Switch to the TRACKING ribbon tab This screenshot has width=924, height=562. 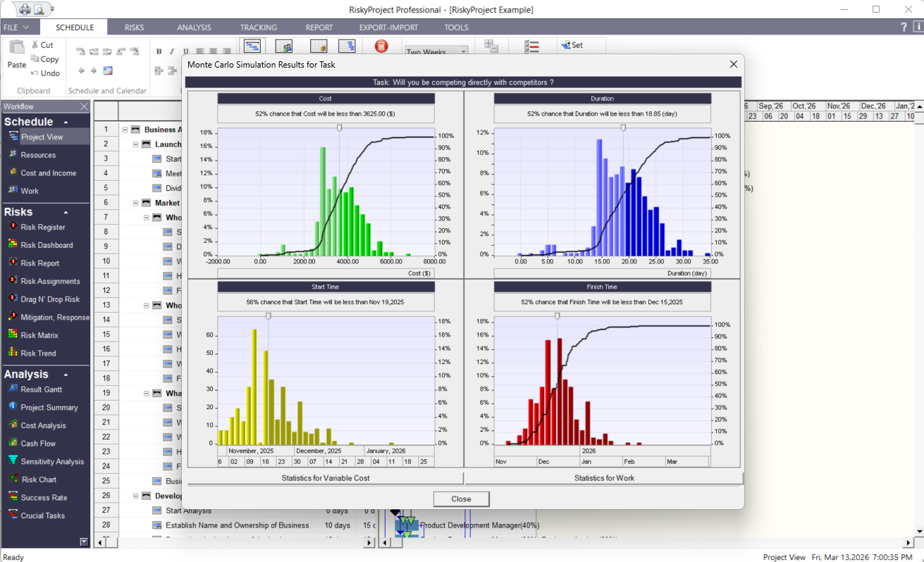(258, 27)
